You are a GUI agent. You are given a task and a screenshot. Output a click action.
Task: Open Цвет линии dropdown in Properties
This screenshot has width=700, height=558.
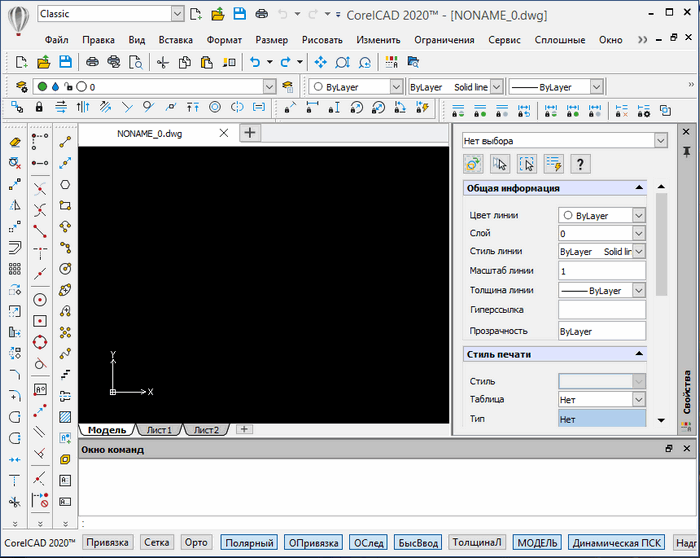(639, 215)
